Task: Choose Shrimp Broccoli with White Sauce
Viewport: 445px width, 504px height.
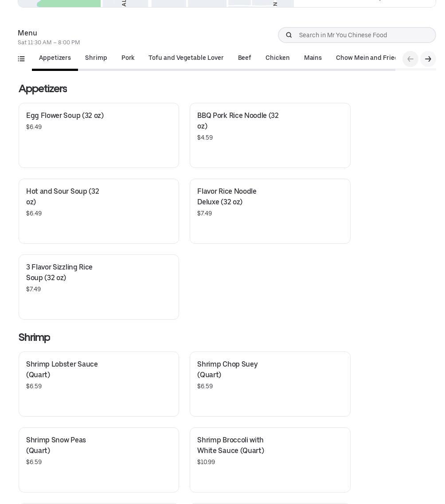Action: pos(270,460)
